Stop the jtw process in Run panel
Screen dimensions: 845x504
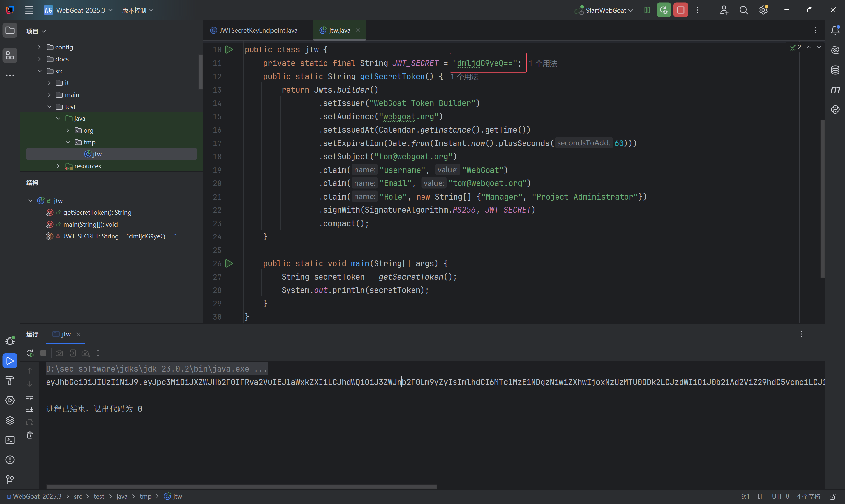43,353
